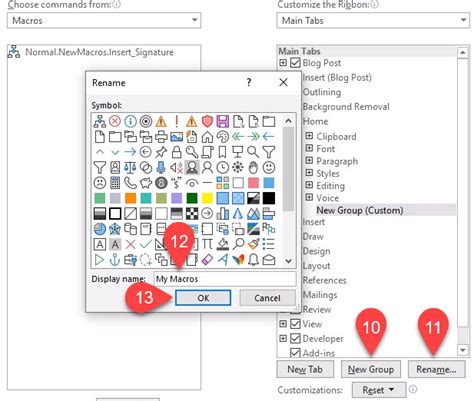This screenshot has width=474, height=401.
Task: Select the Mailings tab entry
Action: (x=320, y=295)
